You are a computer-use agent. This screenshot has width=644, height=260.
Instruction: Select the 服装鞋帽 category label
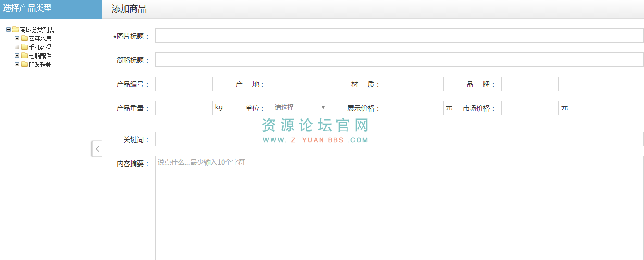[x=40, y=65]
